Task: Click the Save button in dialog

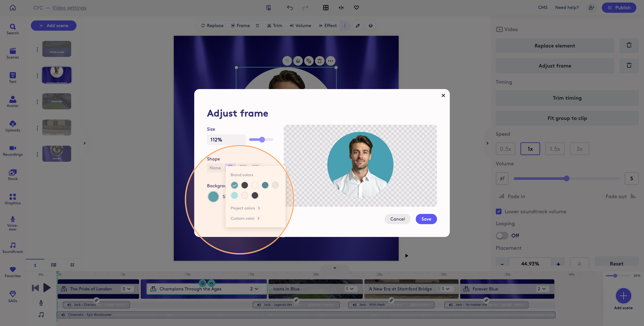Action: coord(426,219)
